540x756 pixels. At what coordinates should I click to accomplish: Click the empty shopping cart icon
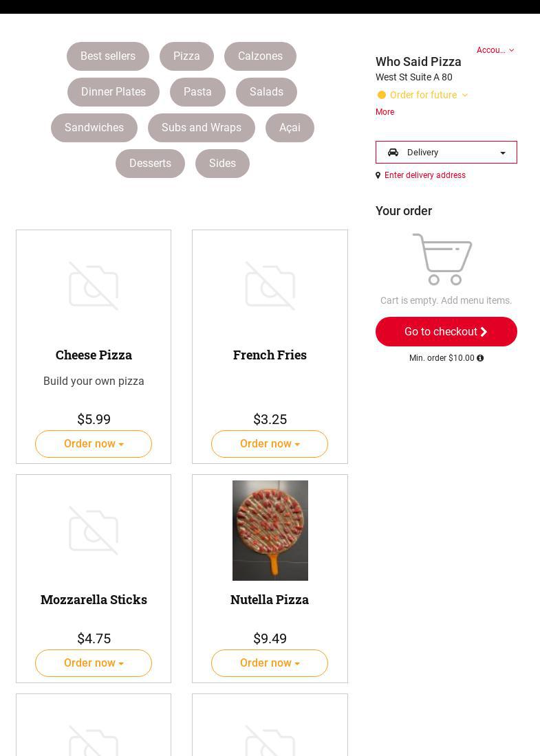coord(442,259)
